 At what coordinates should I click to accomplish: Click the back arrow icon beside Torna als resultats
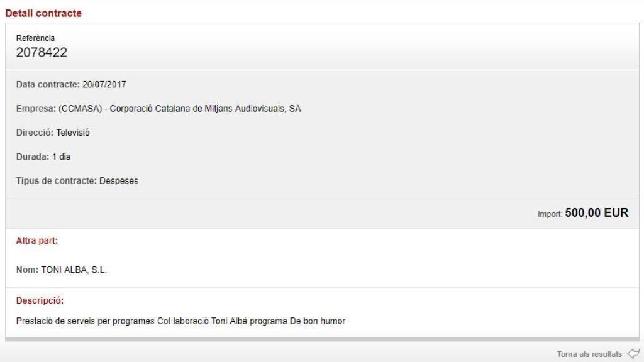point(633,354)
